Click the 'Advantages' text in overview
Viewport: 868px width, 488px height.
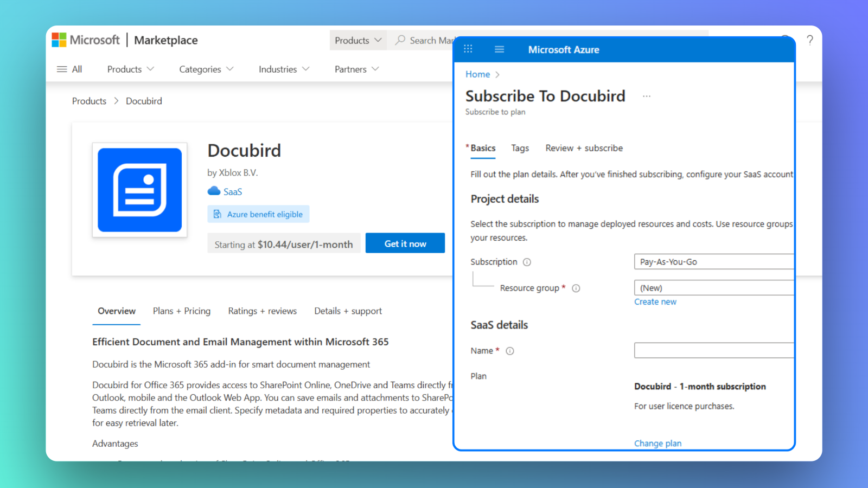[x=115, y=444]
